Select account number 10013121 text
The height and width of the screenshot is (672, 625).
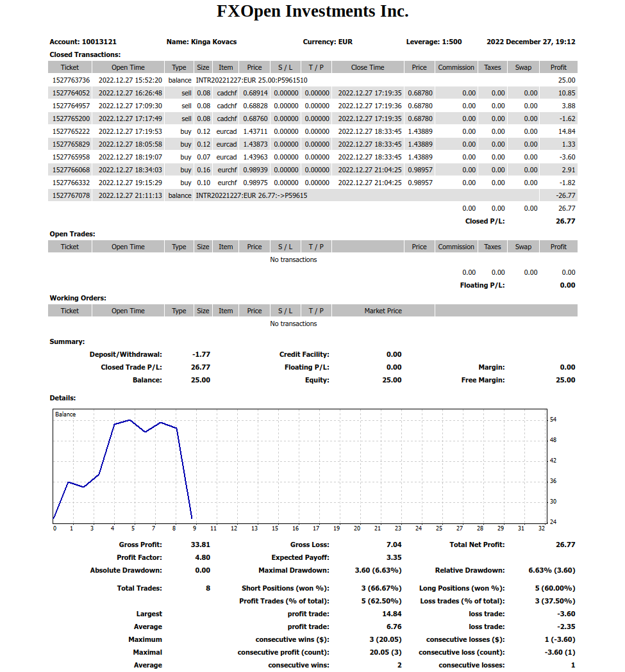(x=99, y=42)
